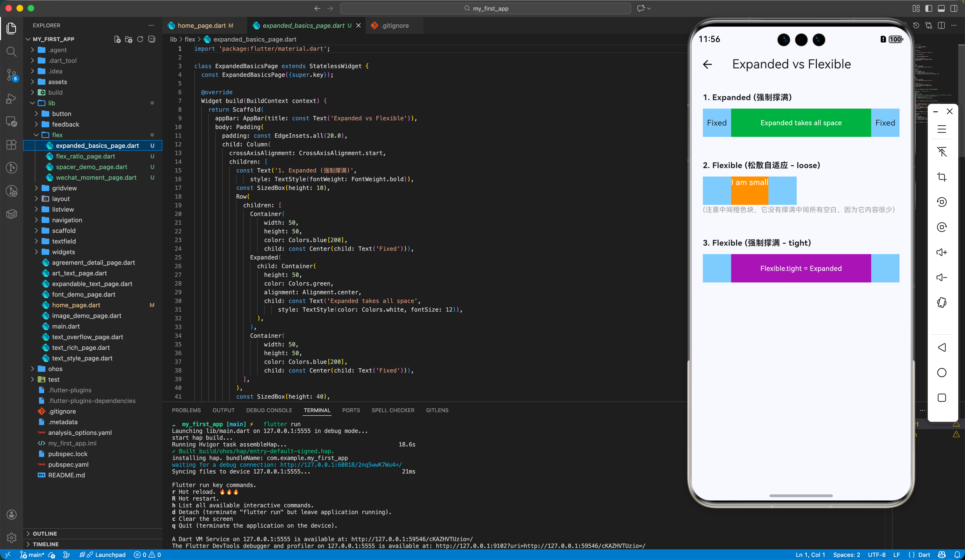965x560 pixels.
Task: Open Run and Debug view
Action: click(12, 99)
